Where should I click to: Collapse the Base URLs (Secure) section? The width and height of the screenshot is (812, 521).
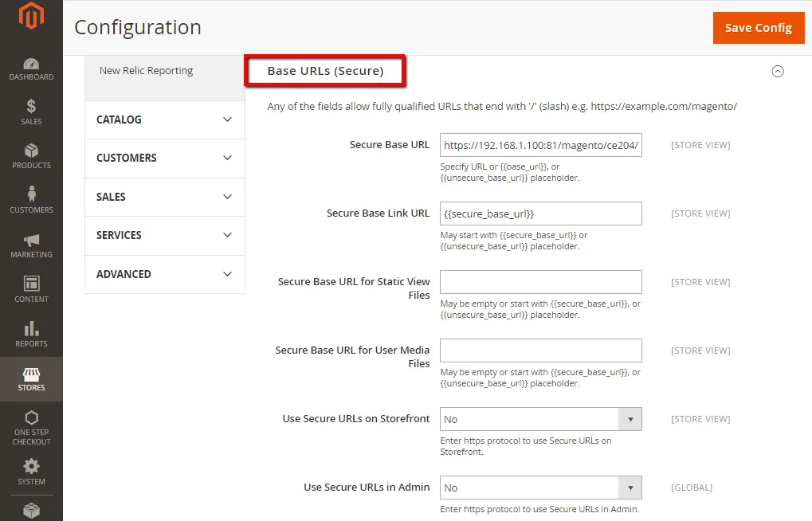point(777,71)
